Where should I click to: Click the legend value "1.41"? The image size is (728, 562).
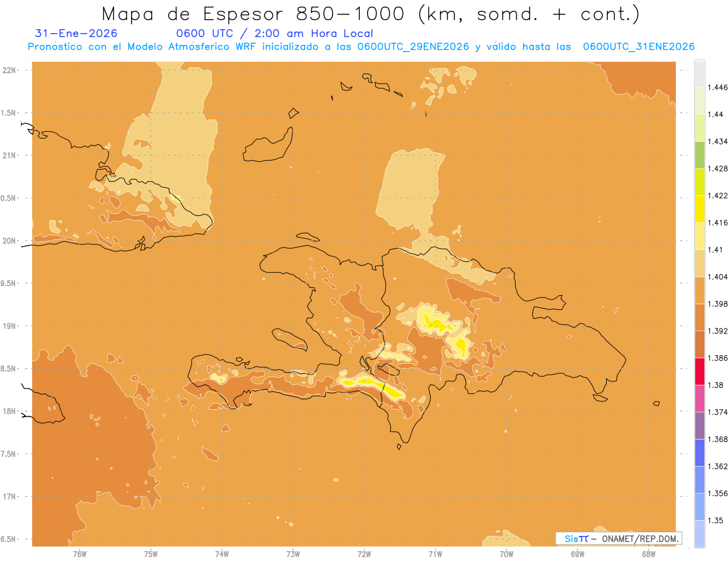point(715,250)
